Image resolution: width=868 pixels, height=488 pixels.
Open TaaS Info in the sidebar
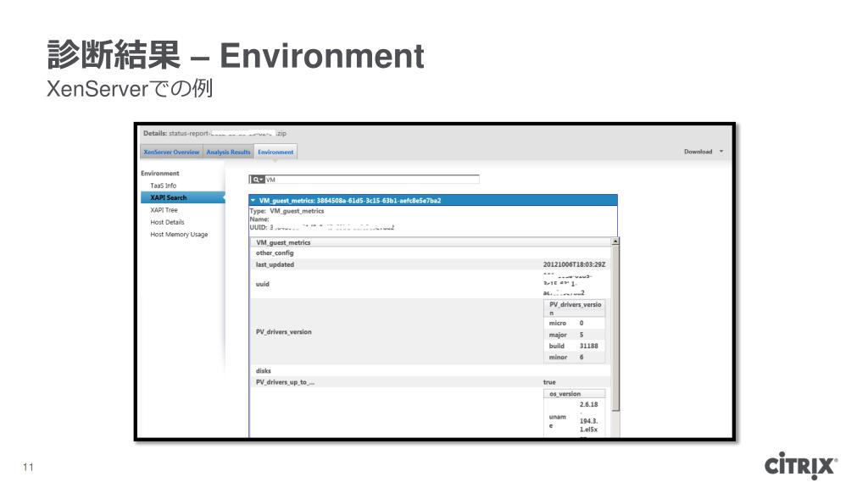click(x=164, y=186)
